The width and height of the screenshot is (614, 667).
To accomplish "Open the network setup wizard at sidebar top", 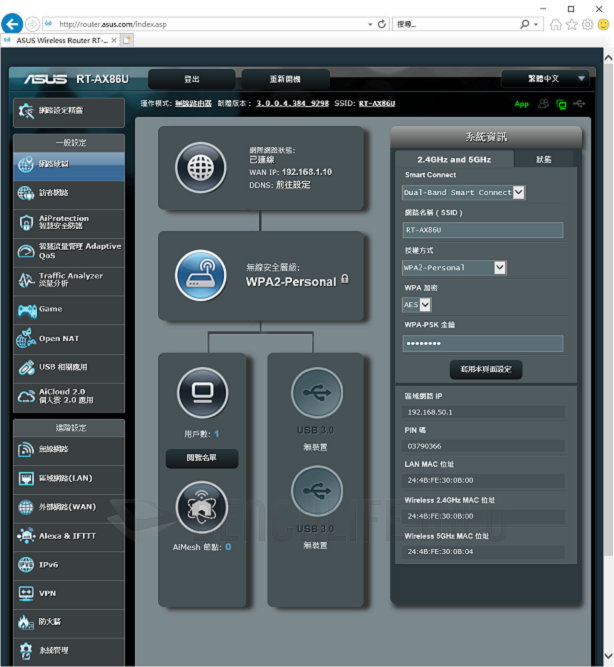I will (x=69, y=112).
